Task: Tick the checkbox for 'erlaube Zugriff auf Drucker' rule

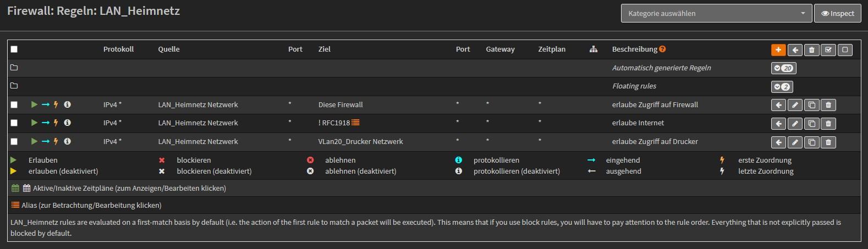Action: click(14, 142)
